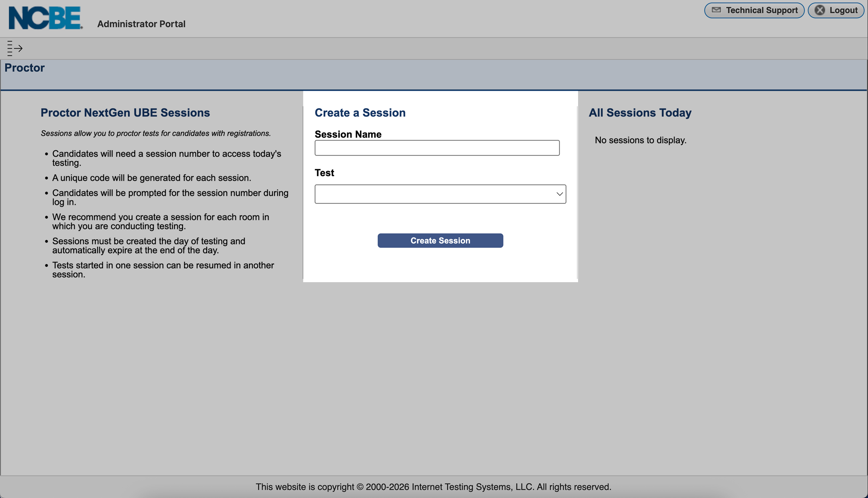The width and height of the screenshot is (868, 498).
Task: Click the Administrator Portal title text
Action: tap(141, 24)
